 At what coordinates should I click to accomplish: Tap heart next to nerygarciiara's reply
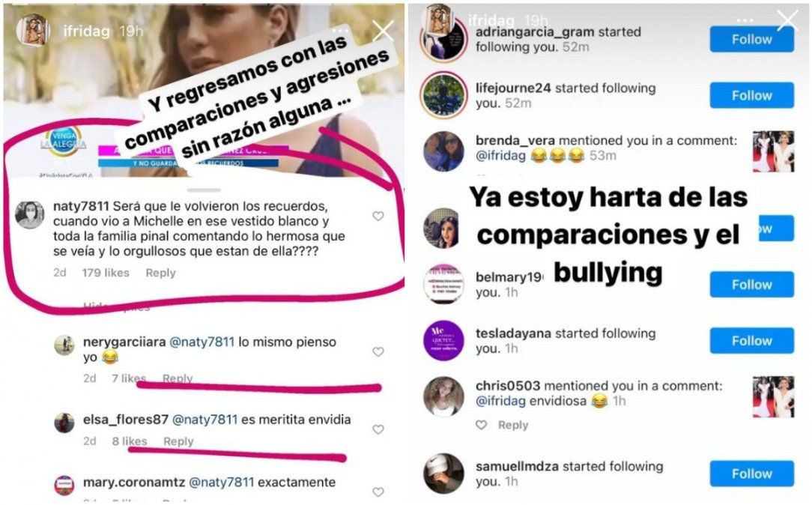pos(378,351)
